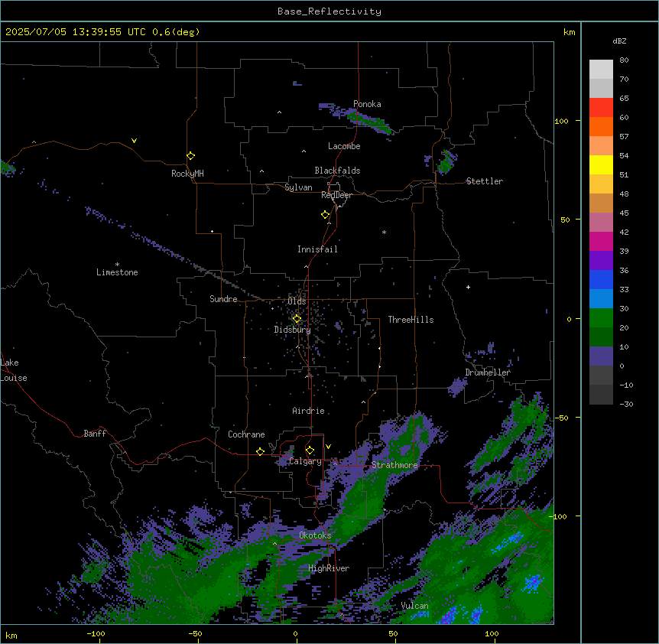The height and width of the screenshot is (644, 659).
Task: Click the -100 tick on the bottom axis
Action: click(96, 633)
